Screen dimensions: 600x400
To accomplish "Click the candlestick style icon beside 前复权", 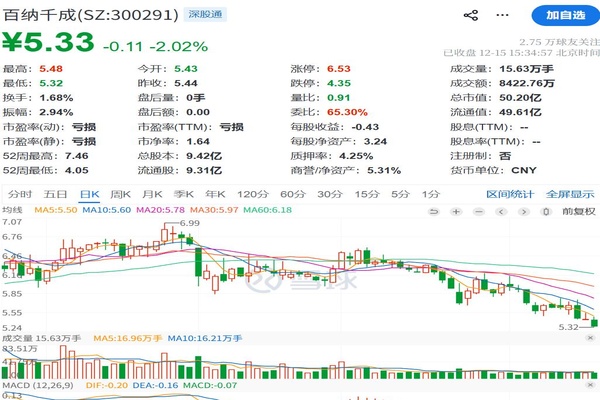I will [x=546, y=212].
